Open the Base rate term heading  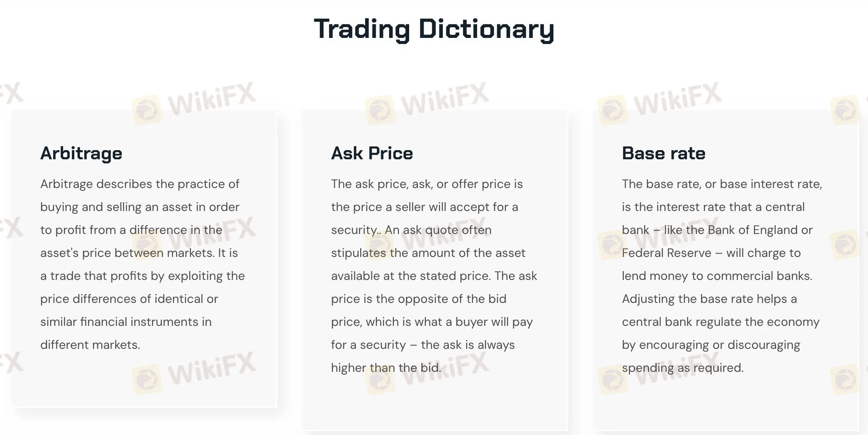point(664,153)
